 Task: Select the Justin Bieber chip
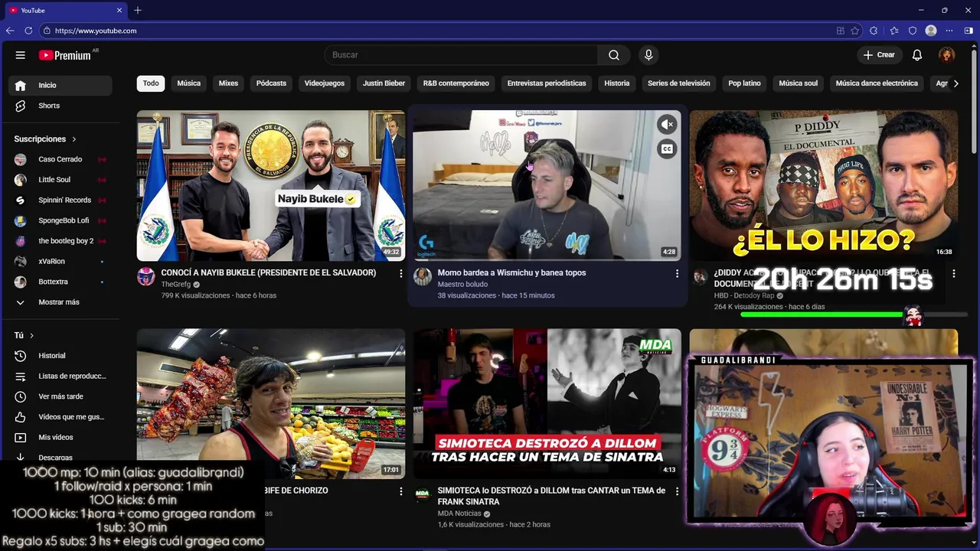[x=384, y=83]
